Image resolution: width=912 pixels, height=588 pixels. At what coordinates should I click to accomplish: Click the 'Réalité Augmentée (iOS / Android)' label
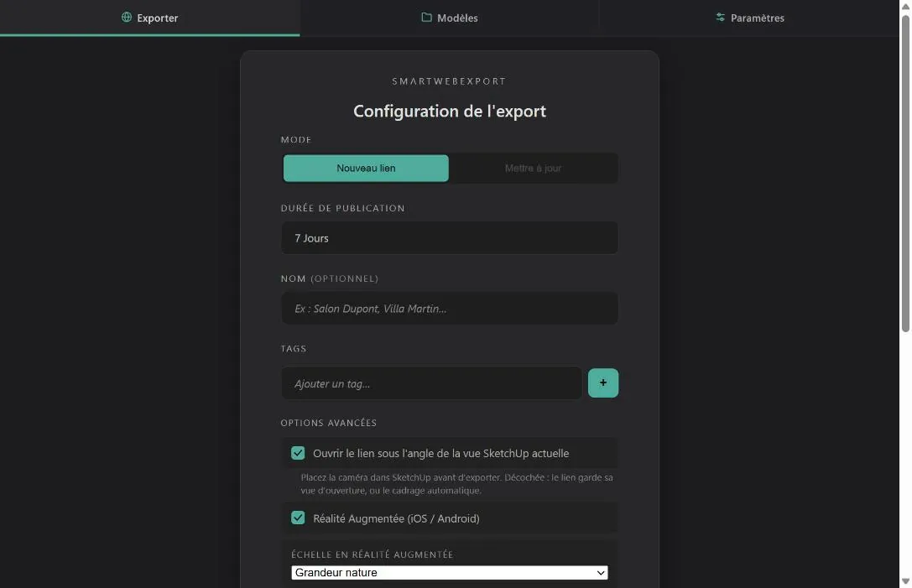(x=396, y=518)
